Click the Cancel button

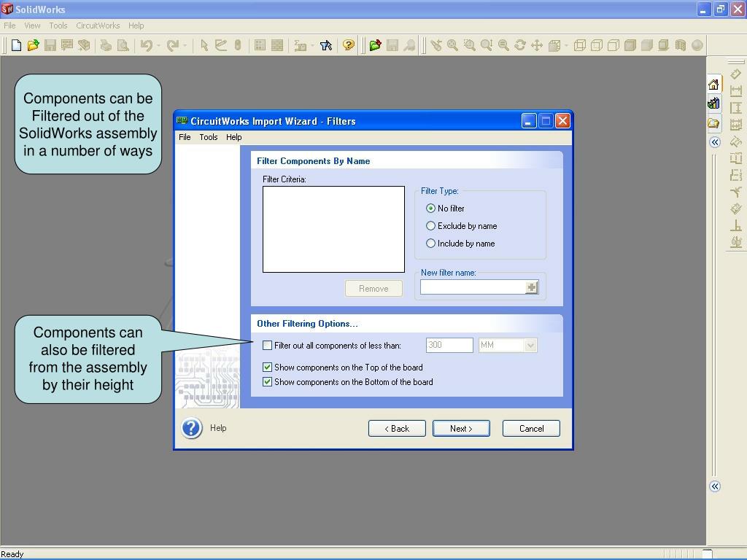click(531, 429)
